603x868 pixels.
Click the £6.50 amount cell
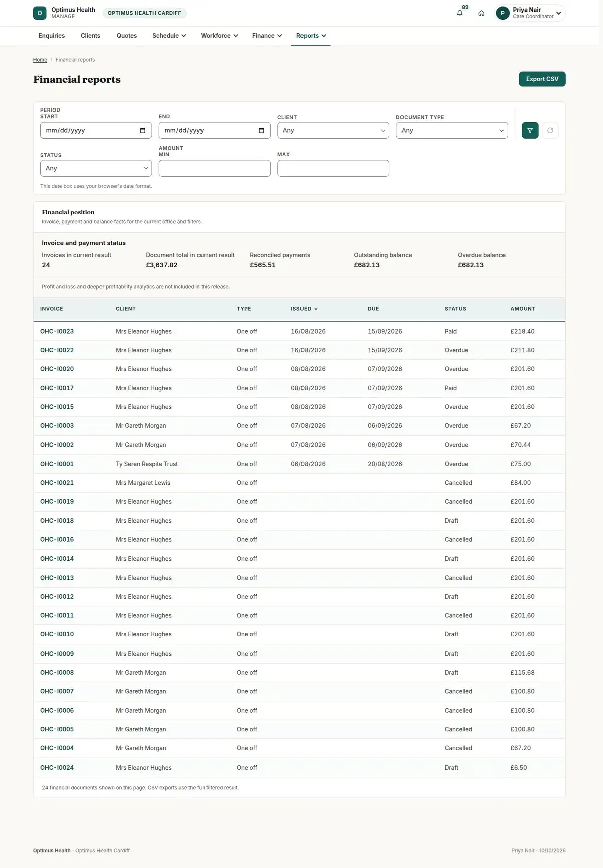tap(519, 768)
